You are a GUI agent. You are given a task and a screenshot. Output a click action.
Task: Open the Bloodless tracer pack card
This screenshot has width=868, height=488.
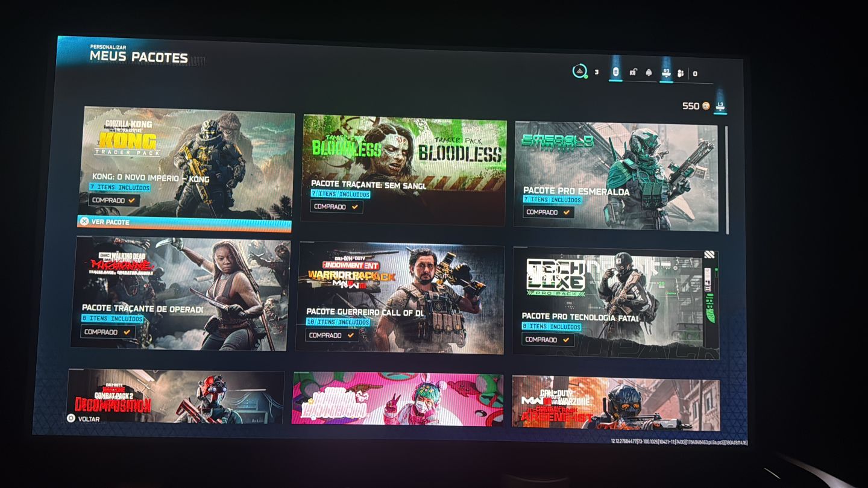[x=404, y=170]
